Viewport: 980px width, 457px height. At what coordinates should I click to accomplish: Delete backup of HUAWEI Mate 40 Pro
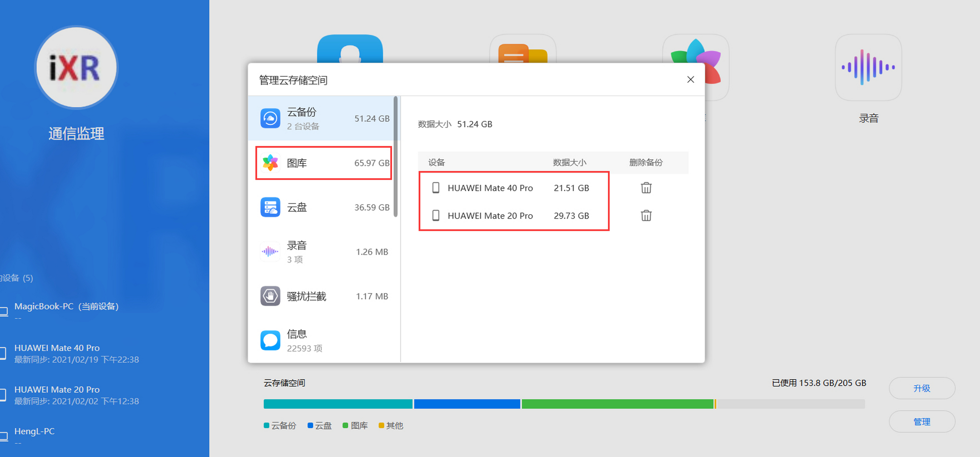[646, 187]
